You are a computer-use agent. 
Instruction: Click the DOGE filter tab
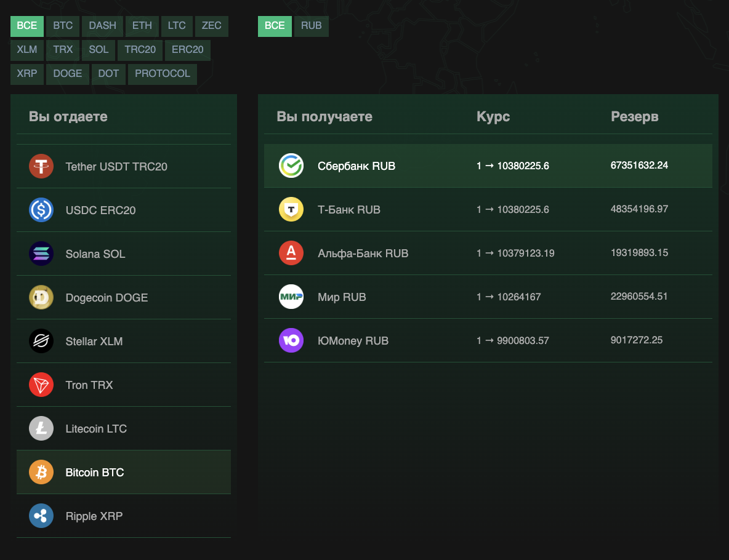[x=68, y=74]
